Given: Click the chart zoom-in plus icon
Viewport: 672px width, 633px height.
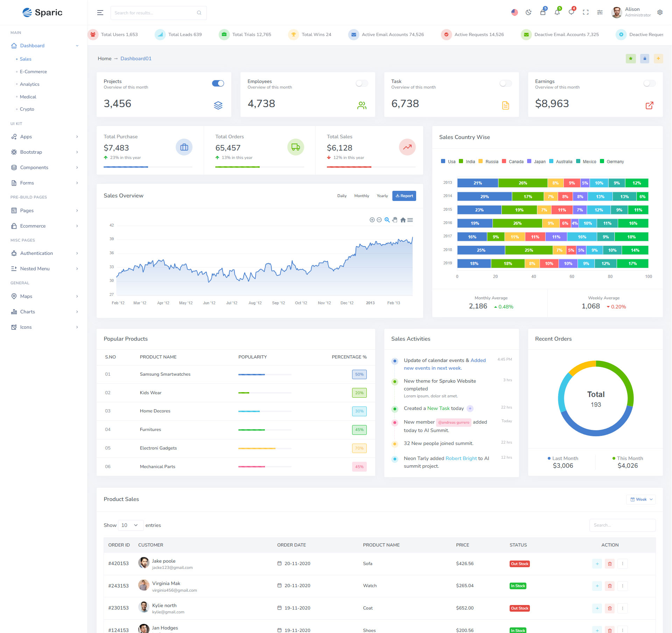Looking at the screenshot, I should coord(372,220).
